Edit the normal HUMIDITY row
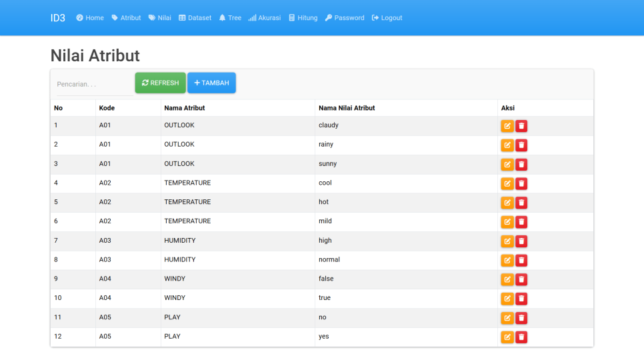The width and height of the screenshot is (644, 362). (507, 261)
